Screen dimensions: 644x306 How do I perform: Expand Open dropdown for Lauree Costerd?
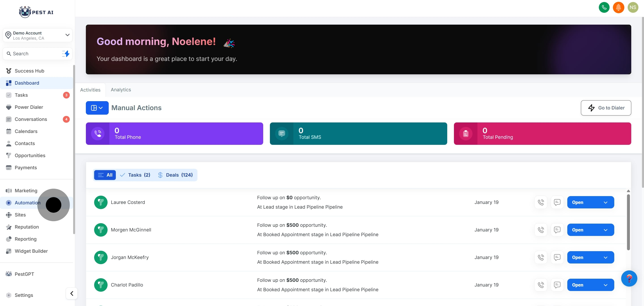(605, 202)
